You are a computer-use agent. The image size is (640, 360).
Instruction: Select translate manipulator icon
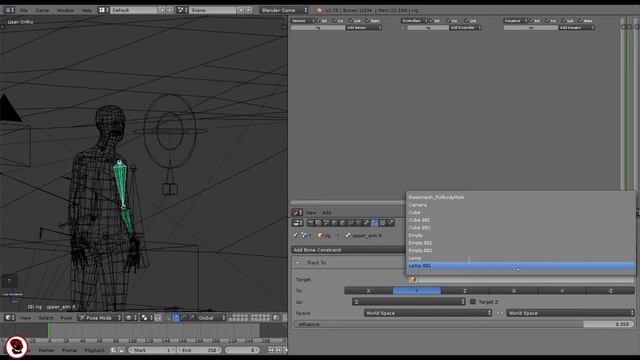coord(176,317)
